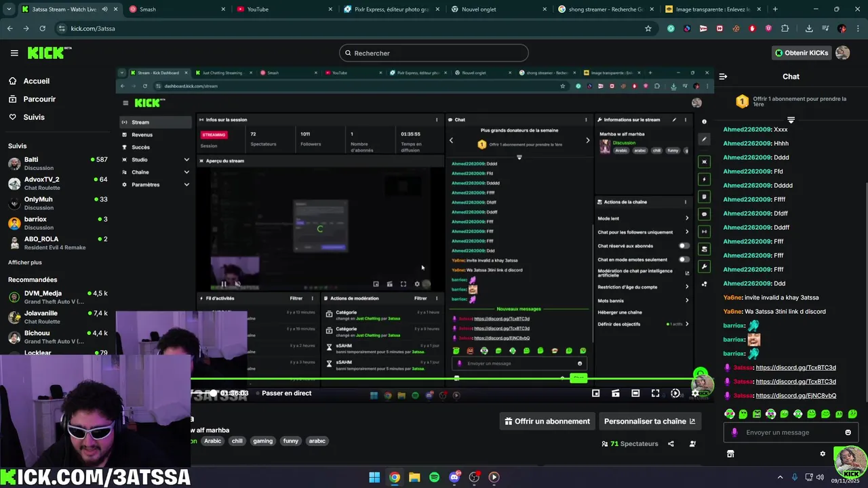Open the followed channel ABO_ROLA
This screenshot has height=488, width=868.
point(58,243)
